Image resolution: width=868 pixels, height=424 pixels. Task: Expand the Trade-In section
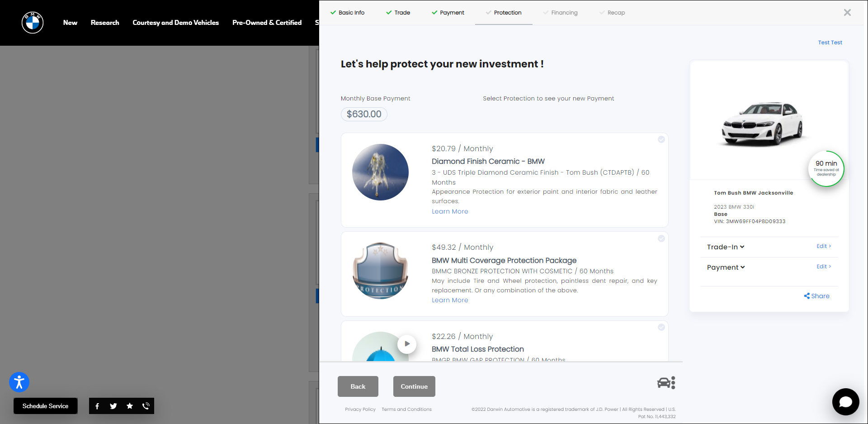pyautogui.click(x=725, y=247)
